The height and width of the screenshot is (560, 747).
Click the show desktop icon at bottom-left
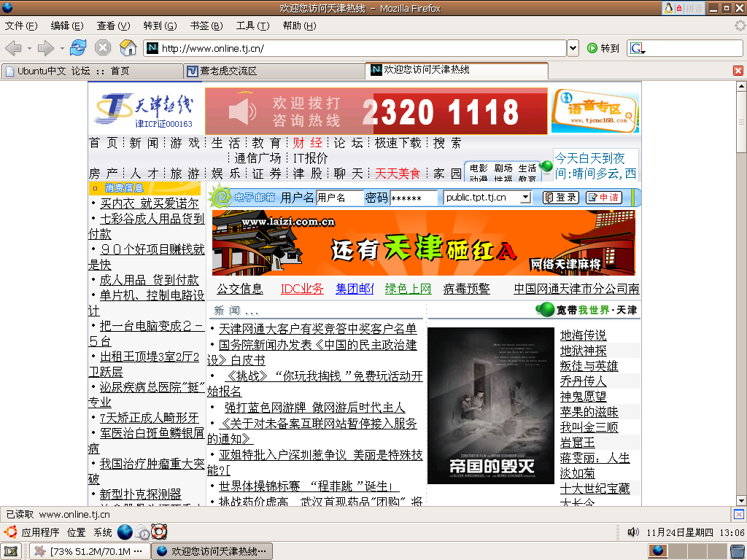click(10, 551)
